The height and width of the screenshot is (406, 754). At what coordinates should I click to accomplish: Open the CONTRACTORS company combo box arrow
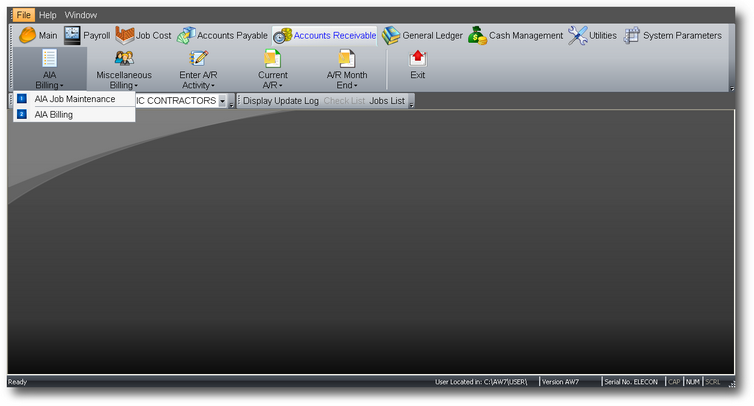pos(222,101)
